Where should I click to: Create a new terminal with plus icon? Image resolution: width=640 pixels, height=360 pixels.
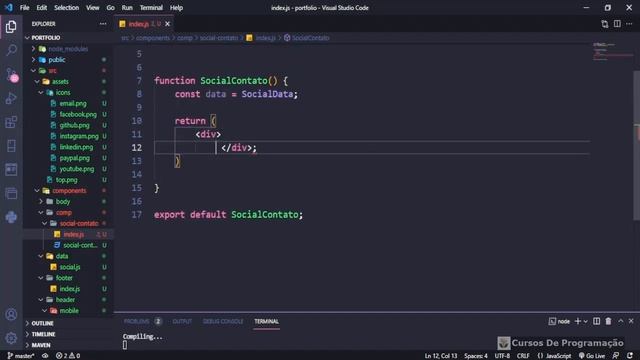[x=578, y=321]
